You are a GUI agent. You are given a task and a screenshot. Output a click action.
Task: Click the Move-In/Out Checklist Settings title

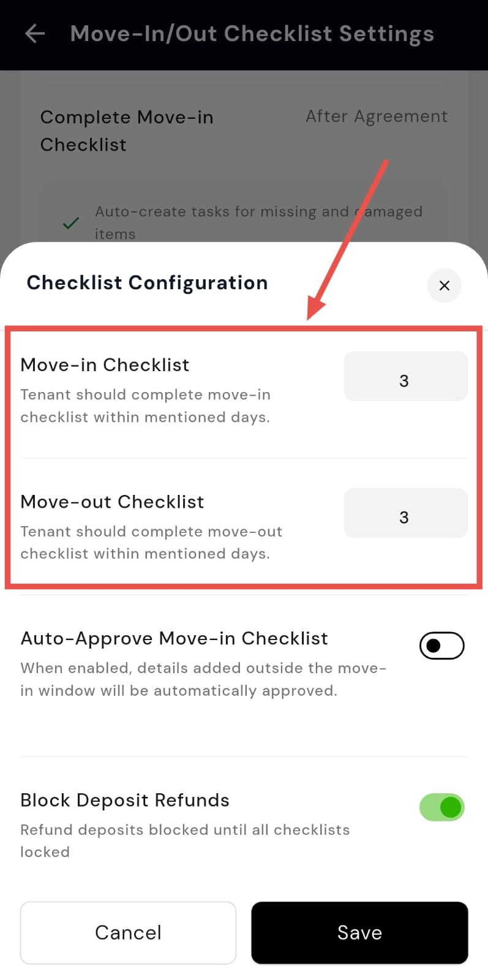(x=252, y=34)
